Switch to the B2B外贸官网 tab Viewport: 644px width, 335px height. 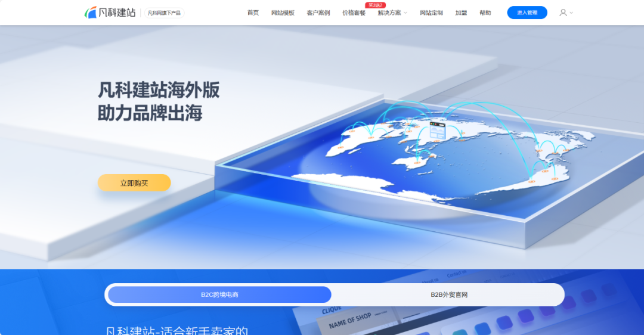(x=449, y=295)
